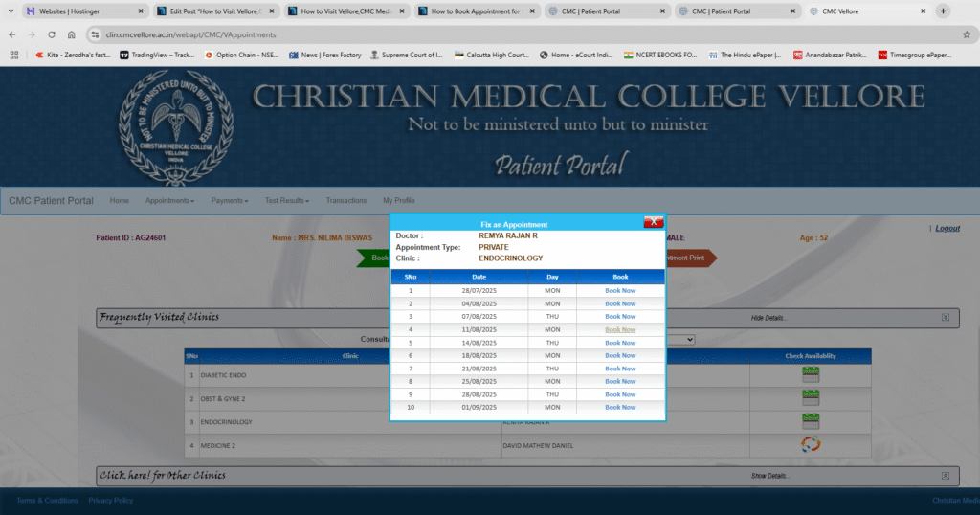Screen dimensions: 980x515
Task: Click the Medicine 2 loading availability icon
Action: click(811, 445)
